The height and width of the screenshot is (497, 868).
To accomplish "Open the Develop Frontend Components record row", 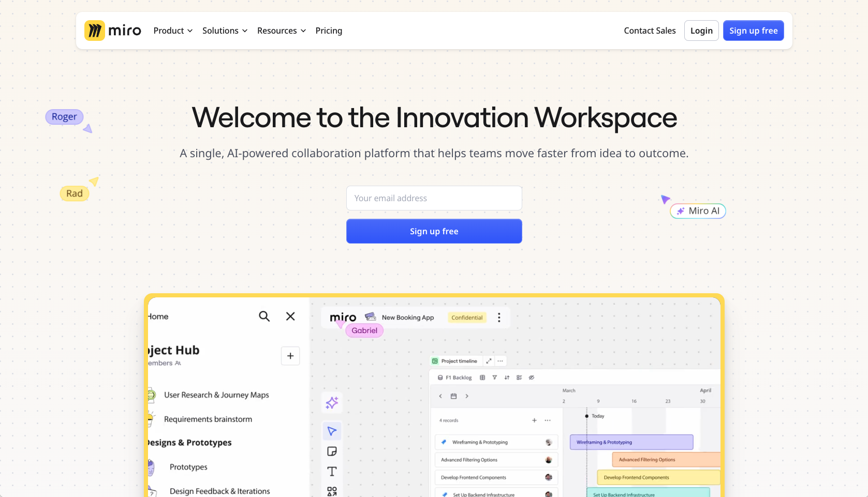I will pos(496,477).
